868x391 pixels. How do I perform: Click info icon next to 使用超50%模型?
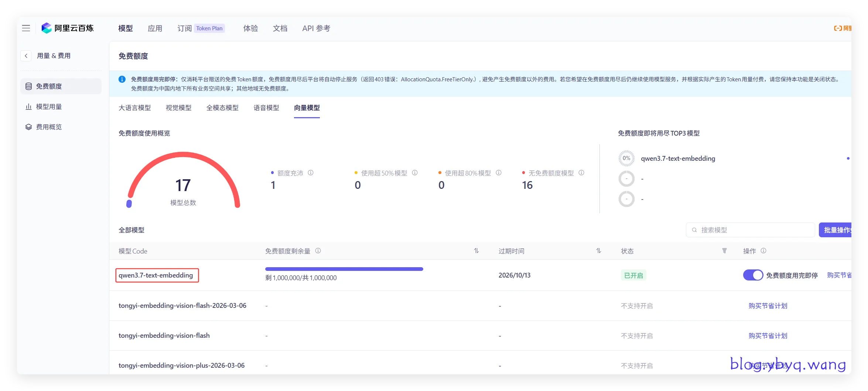click(415, 173)
